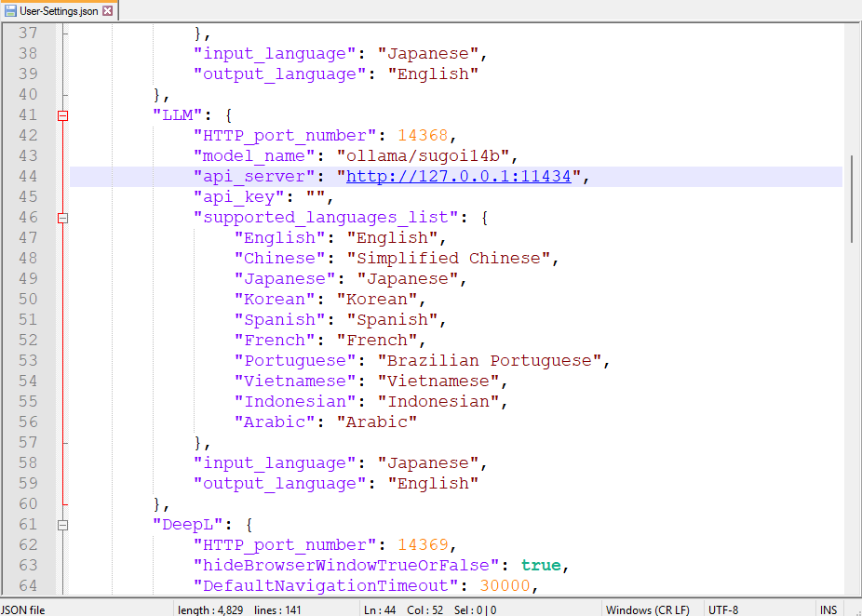Click line number 61 in margin
Image resolution: width=862 pixels, height=616 pixels.
tap(28, 524)
